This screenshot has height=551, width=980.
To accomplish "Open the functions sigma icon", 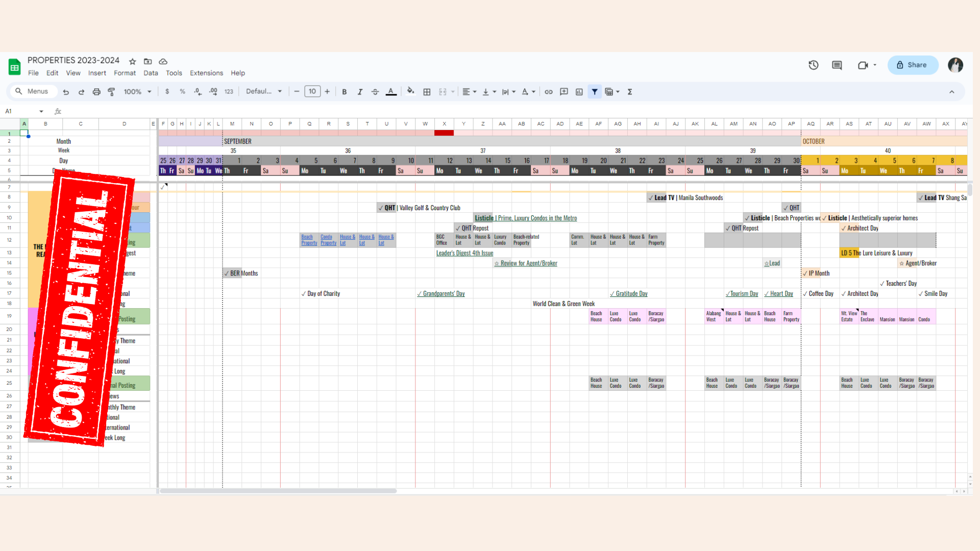I will (x=630, y=92).
